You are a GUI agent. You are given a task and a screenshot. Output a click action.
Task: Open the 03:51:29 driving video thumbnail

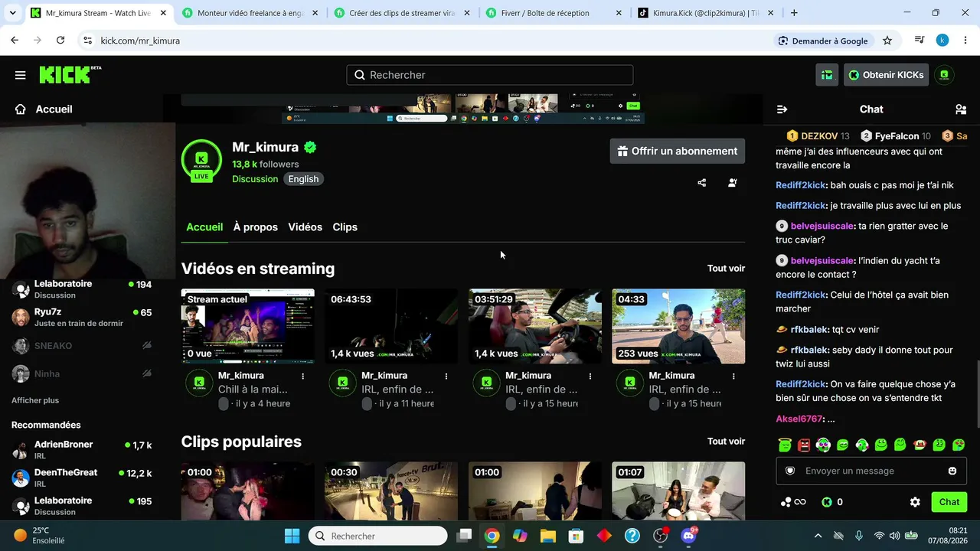pos(535,326)
